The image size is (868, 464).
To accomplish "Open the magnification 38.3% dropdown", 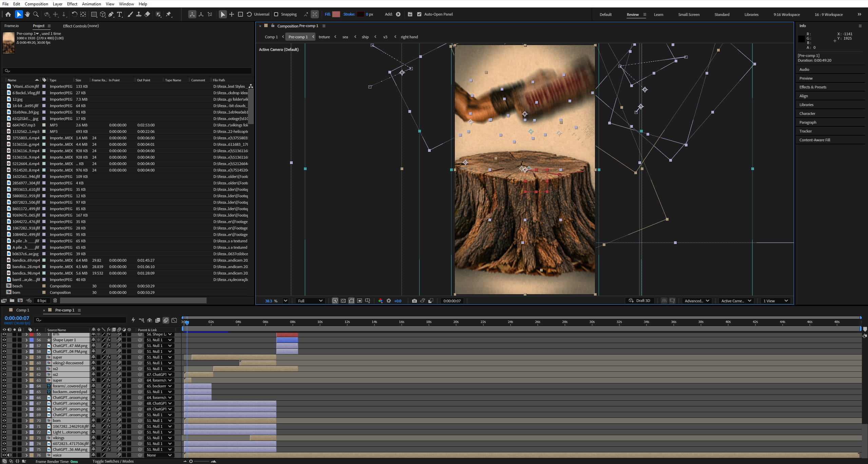I will click(286, 301).
